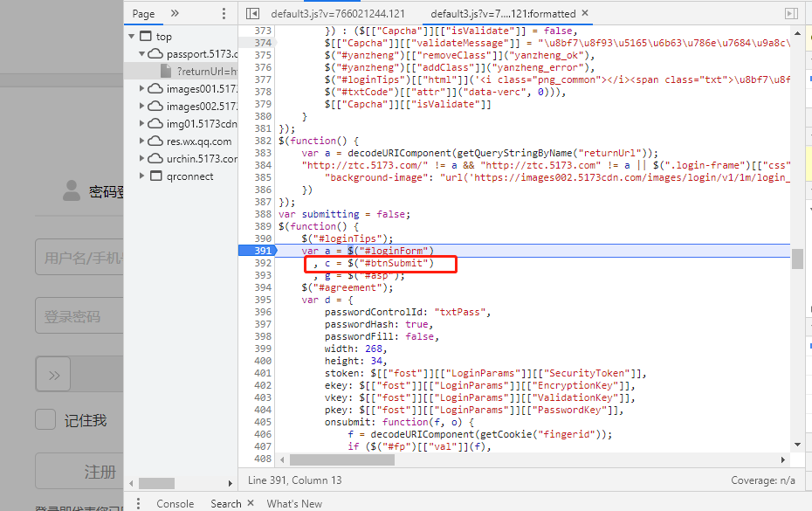Set breakpoint on line number 374

tap(263, 43)
